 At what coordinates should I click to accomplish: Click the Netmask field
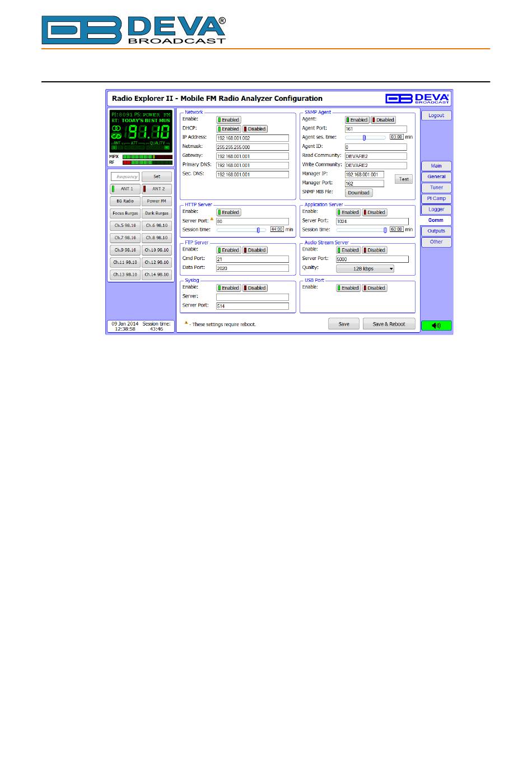[x=253, y=147]
